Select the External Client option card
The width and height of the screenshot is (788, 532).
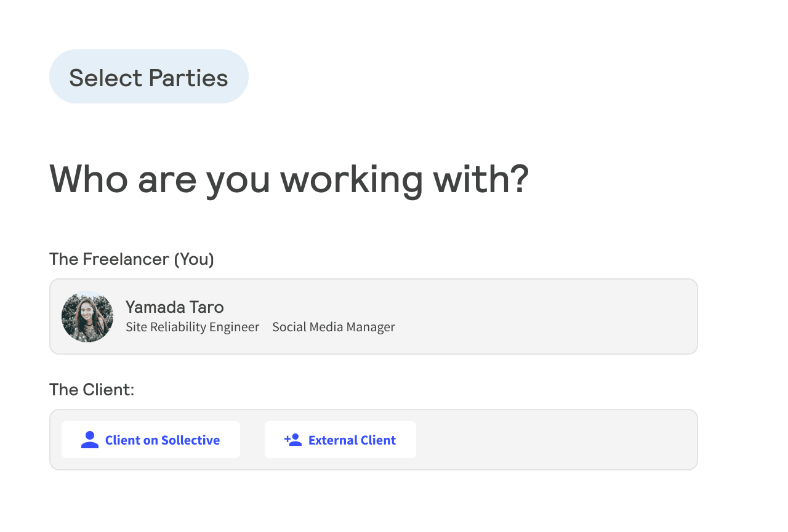[x=340, y=439]
